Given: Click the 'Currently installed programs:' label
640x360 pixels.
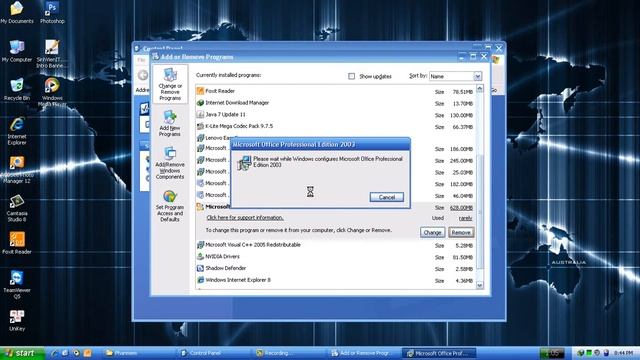Looking at the screenshot, I should tap(229, 76).
